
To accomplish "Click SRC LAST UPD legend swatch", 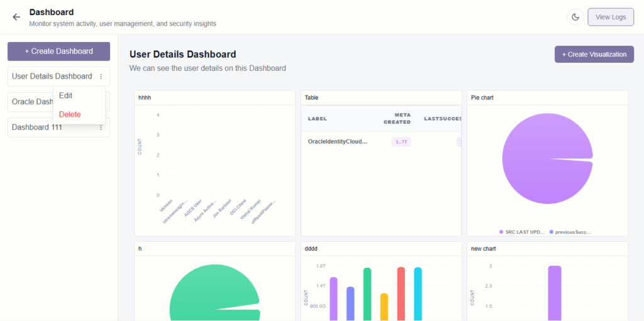I will tap(501, 232).
